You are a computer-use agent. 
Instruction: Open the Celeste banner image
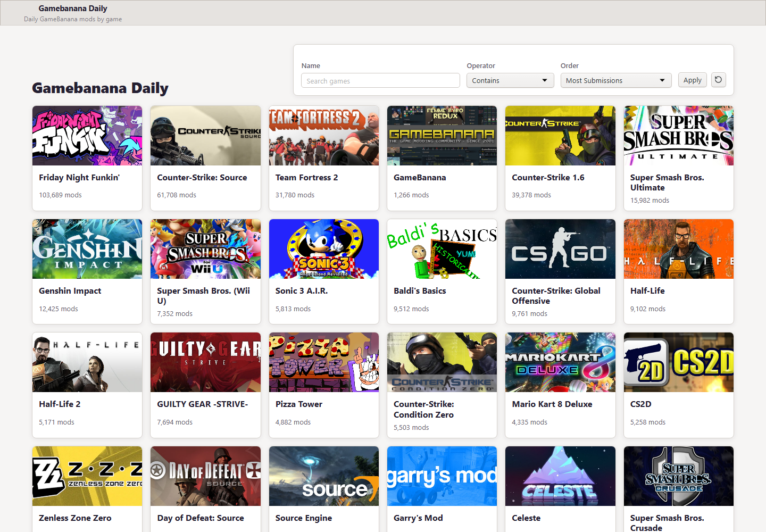560,476
